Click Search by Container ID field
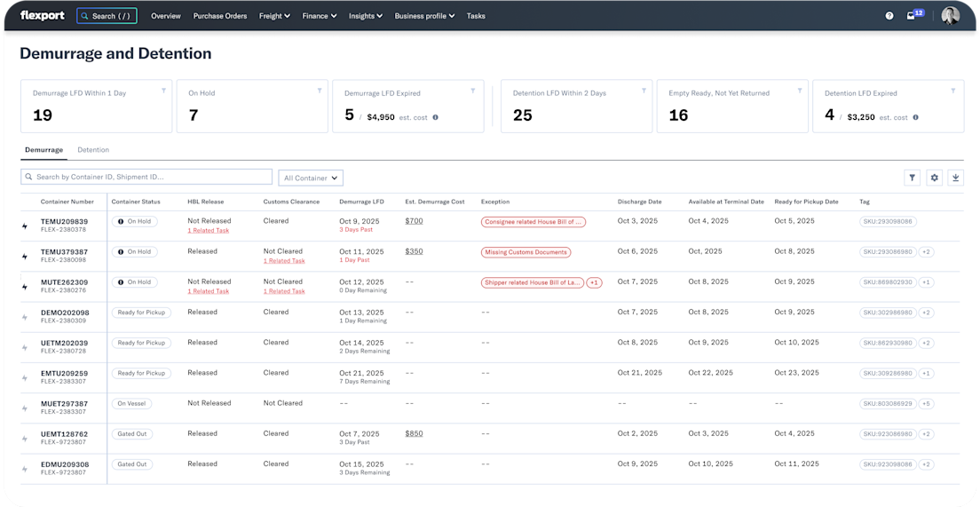Screen dimensions: 980x507 tap(146, 177)
